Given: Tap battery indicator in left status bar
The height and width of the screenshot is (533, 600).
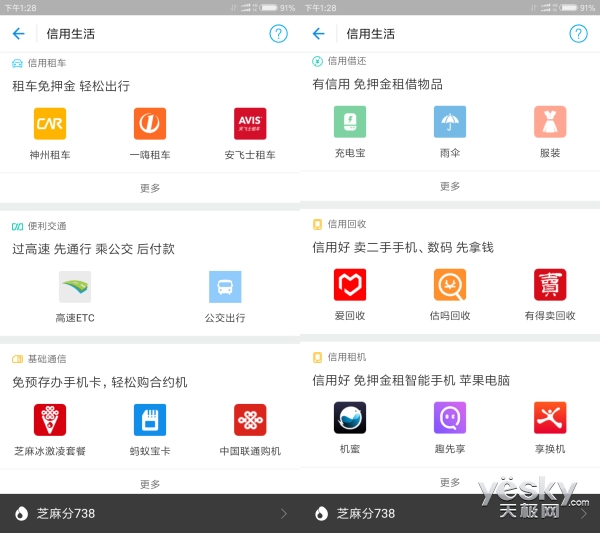Looking at the screenshot, I should pyautogui.click(x=269, y=7).
